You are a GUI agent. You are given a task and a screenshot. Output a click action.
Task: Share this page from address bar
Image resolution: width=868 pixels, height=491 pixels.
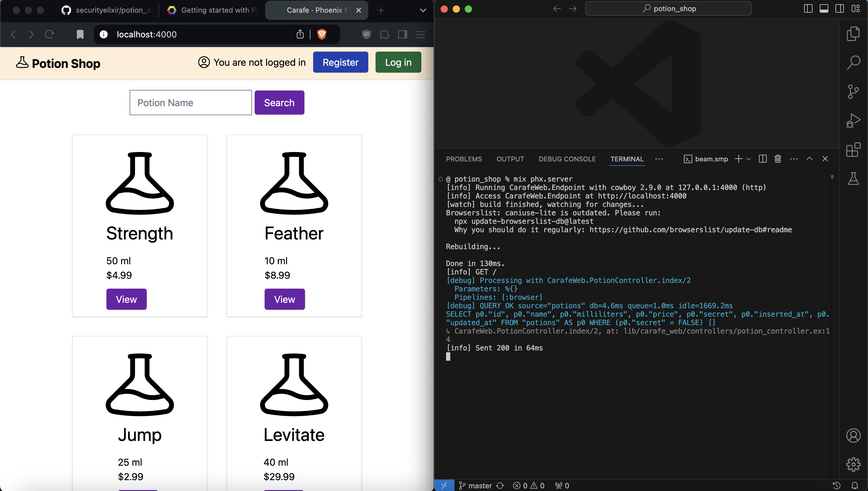click(300, 34)
